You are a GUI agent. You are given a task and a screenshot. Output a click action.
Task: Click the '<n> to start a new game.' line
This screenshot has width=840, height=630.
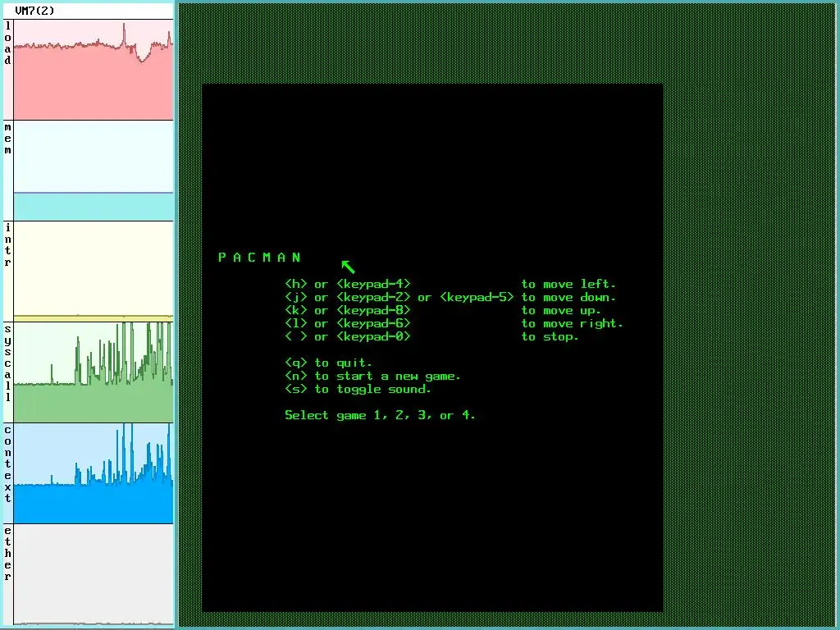[x=373, y=376]
